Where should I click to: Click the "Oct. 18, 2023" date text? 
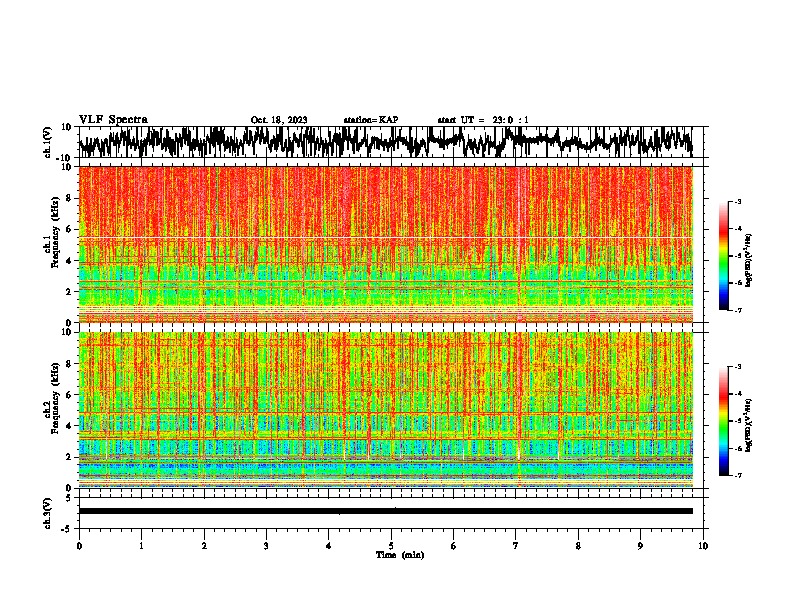279,120
